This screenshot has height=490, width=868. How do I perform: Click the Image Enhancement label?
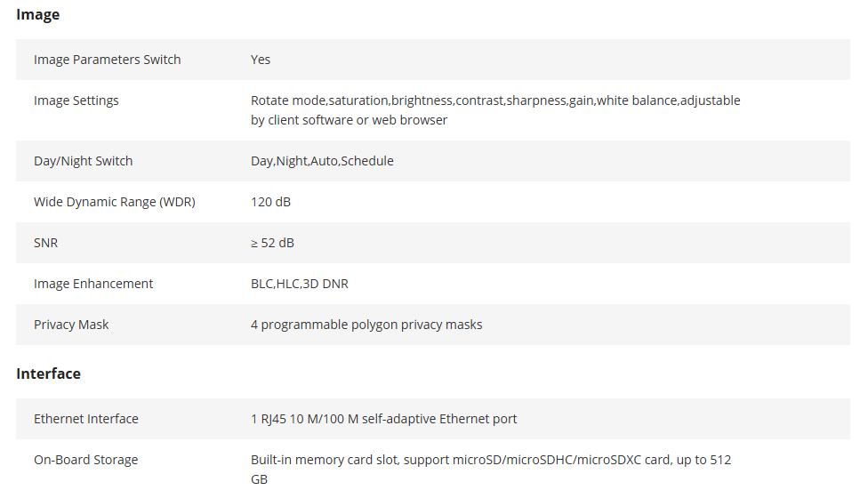93,284
